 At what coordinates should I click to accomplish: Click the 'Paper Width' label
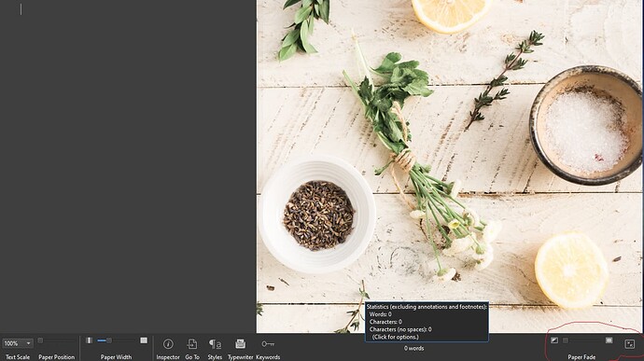pyautogui.click(x=117, y=357)
